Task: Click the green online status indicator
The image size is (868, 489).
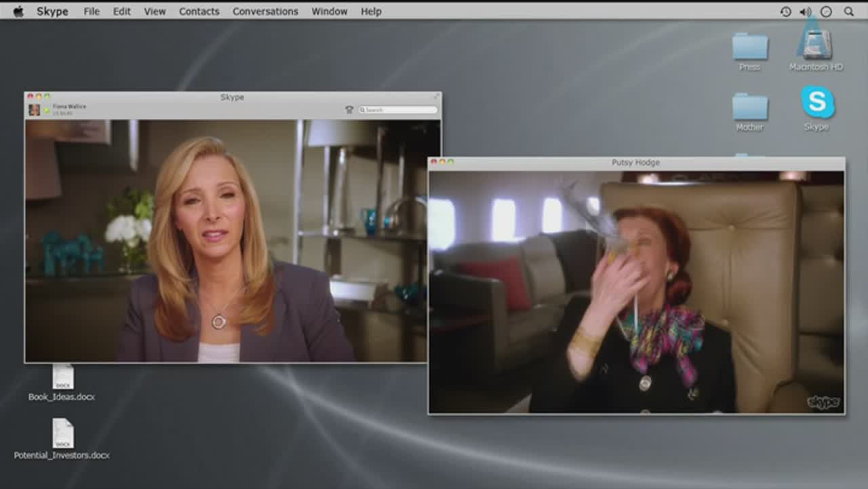Action: (47, 110)
